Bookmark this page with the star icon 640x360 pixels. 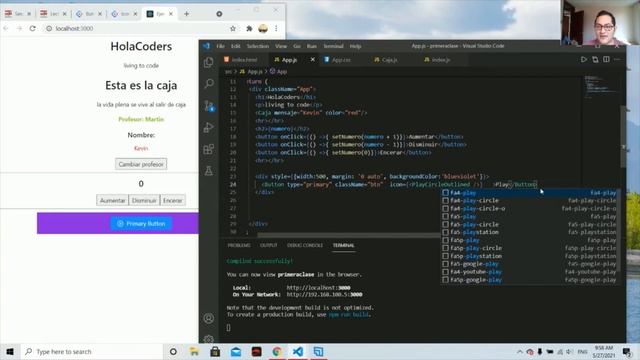click(233, 28)
